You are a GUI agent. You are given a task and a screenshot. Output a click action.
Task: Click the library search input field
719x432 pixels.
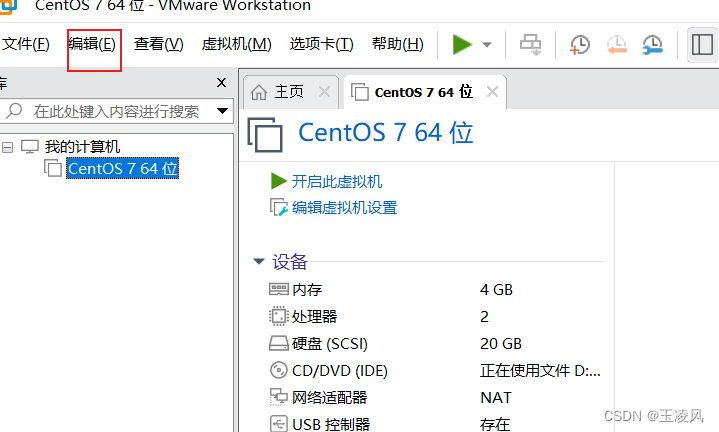[x=117, y=111]
